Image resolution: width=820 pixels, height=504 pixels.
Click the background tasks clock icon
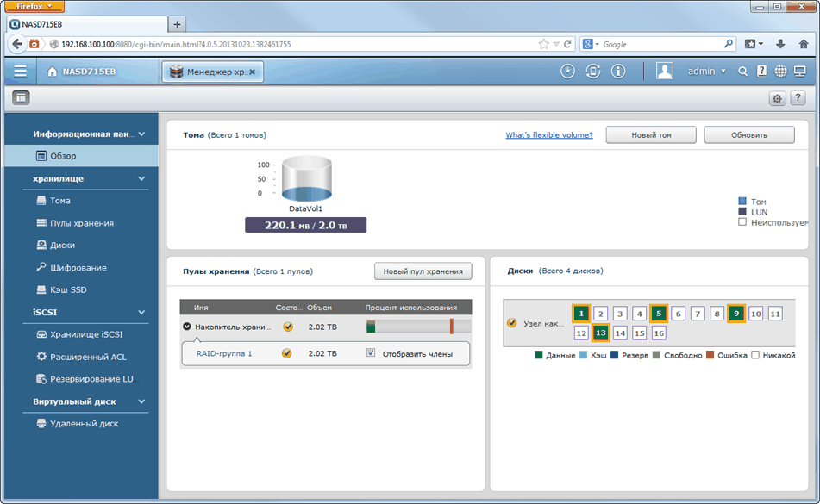pyautogui.click(x=567, y=72)
